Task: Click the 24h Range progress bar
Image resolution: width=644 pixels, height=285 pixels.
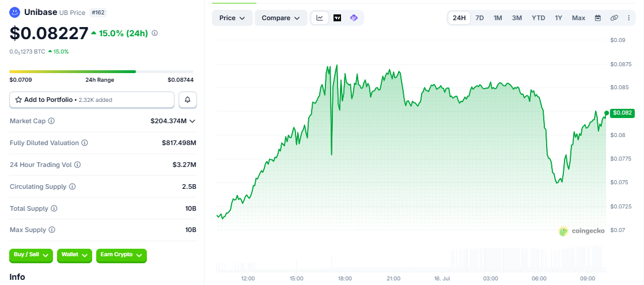Action: (x=101, y=72)
